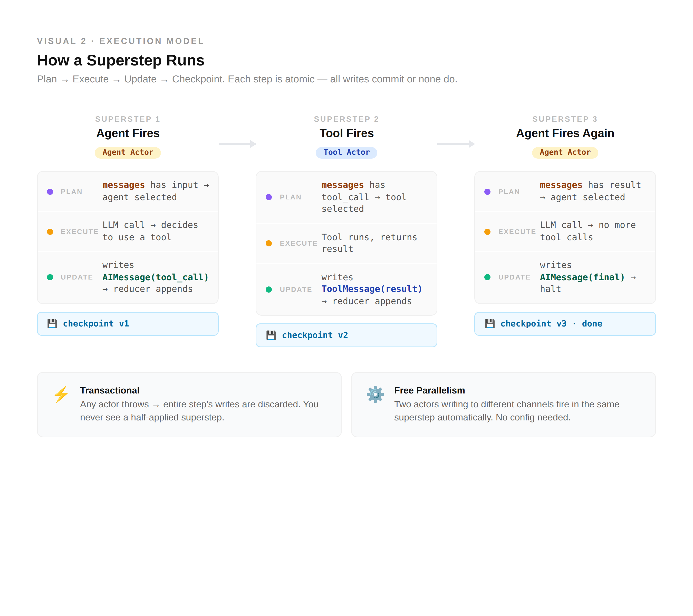Open the checkpoint v2 box
Screen dimensions: 693x616
(x=346, y=335)
